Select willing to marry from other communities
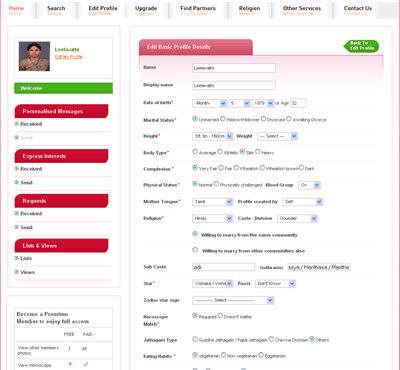Screen dimensions: 400x370 (195, 250)
